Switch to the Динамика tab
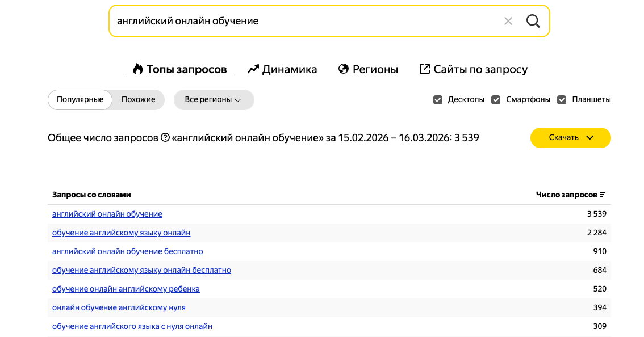This screenshot has width=644, height=337. click(x=282, y=69)
